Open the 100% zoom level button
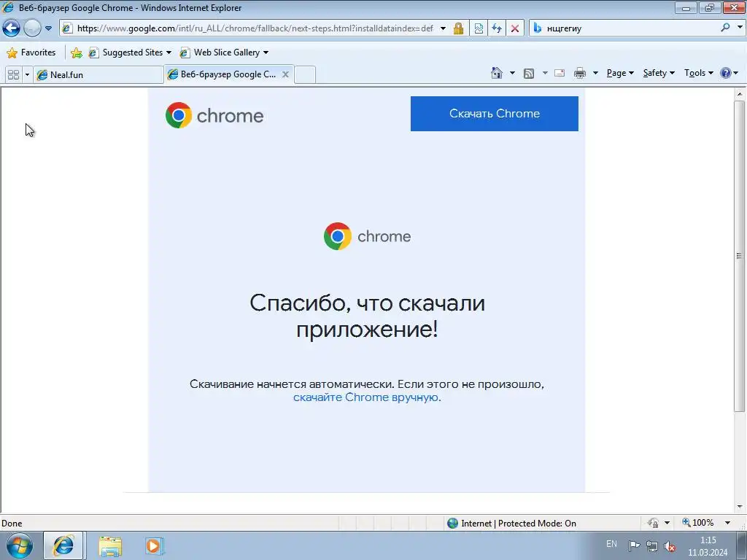Viewport: 747px width, 560px height. point(698,523)
